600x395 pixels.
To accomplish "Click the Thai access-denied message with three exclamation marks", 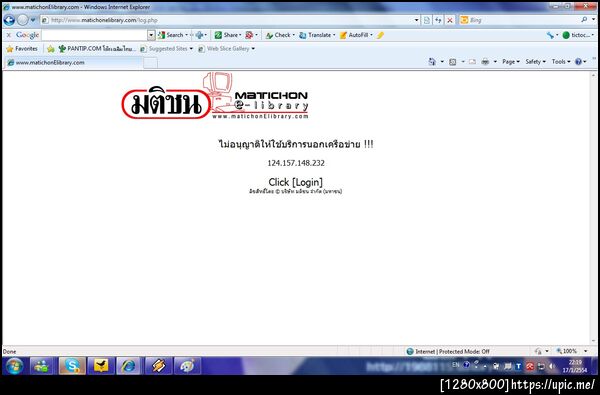I will tap(296, 144).
